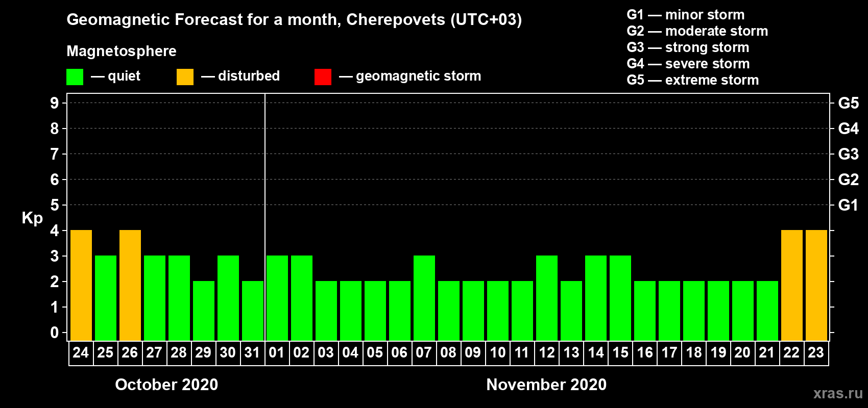The height and width of the screenshot is (408, 868).
Task: Select the orange bar for November 23
Action: click(x=816, y=286)
